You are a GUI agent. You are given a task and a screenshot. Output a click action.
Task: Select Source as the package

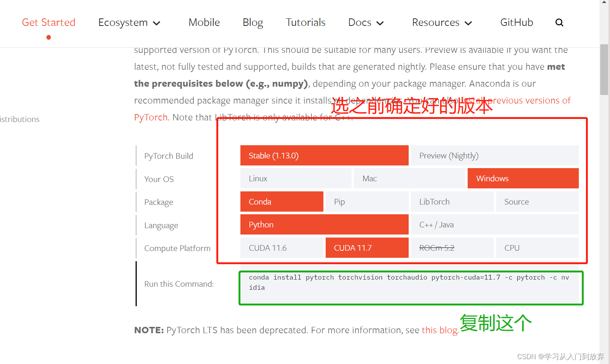coord(538,202)
